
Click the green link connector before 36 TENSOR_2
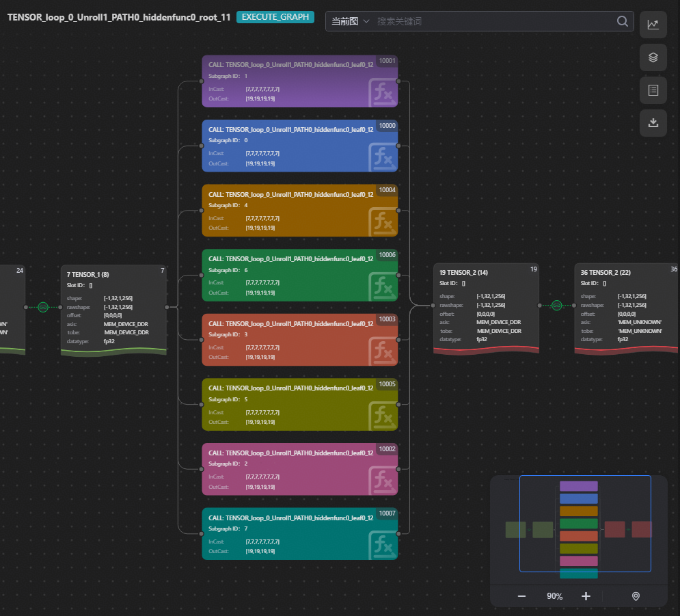coord(556,306)
